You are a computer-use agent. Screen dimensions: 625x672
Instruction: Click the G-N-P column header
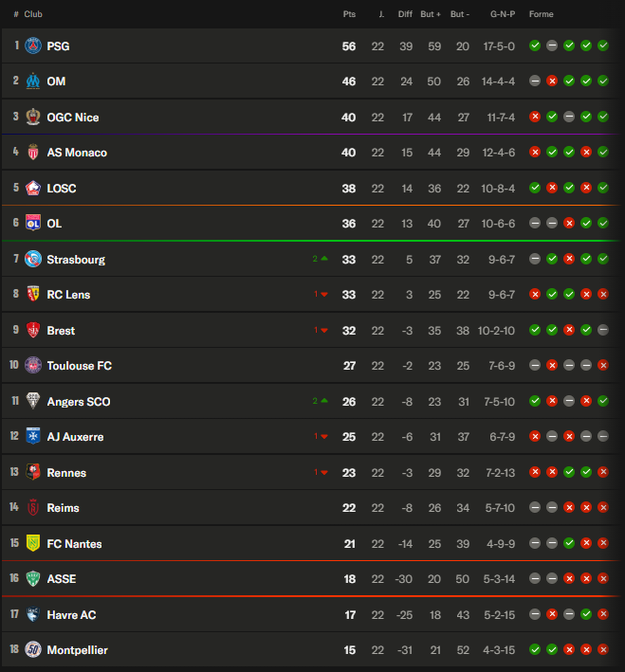503,14
